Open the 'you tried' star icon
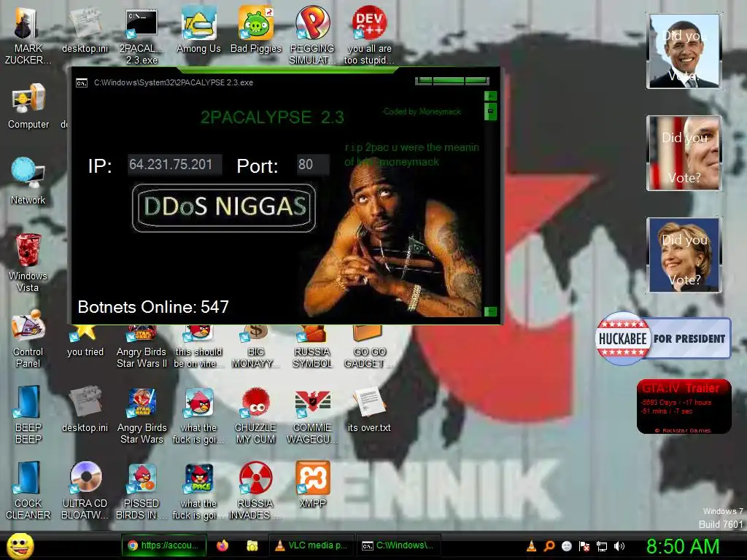The width and height of the screenshot is (747, 560). point(85,341)
